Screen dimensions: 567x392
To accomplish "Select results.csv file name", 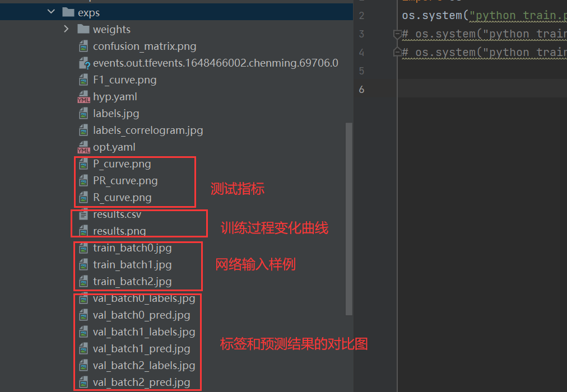I will [x=117, y=214].
